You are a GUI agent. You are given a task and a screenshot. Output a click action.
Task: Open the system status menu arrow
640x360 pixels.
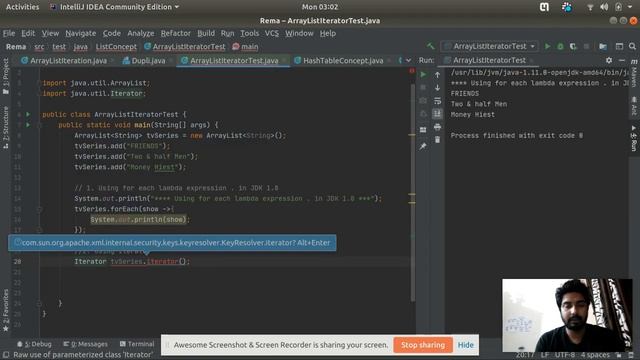[x=630, y=7]
